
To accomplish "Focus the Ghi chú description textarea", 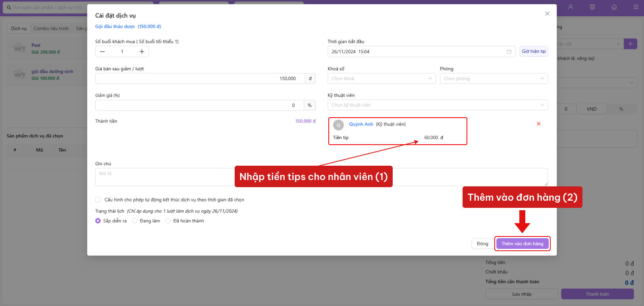I will [x=322, y=177].
